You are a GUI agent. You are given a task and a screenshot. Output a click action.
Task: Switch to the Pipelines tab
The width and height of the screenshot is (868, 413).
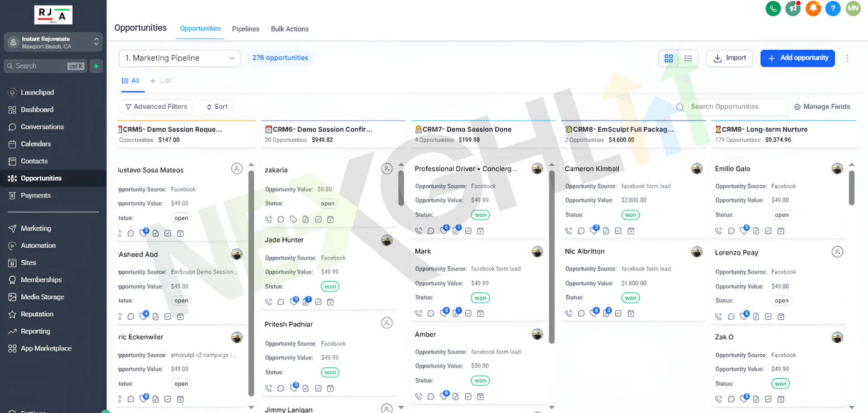246,29
